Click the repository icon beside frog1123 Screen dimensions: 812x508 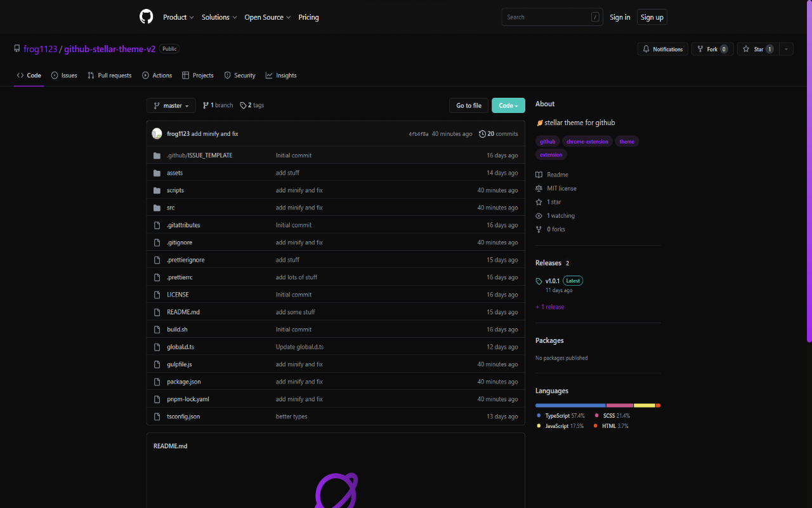[17, 49]
